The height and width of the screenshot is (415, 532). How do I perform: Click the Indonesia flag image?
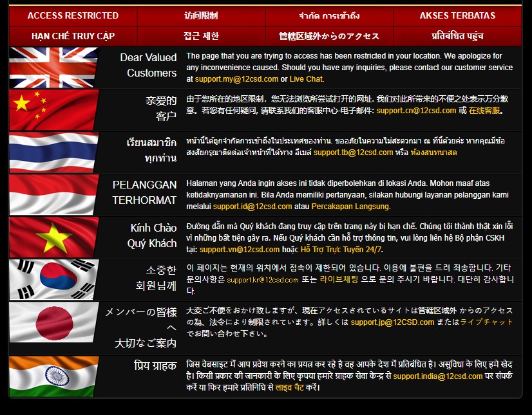tap(53, 194)
